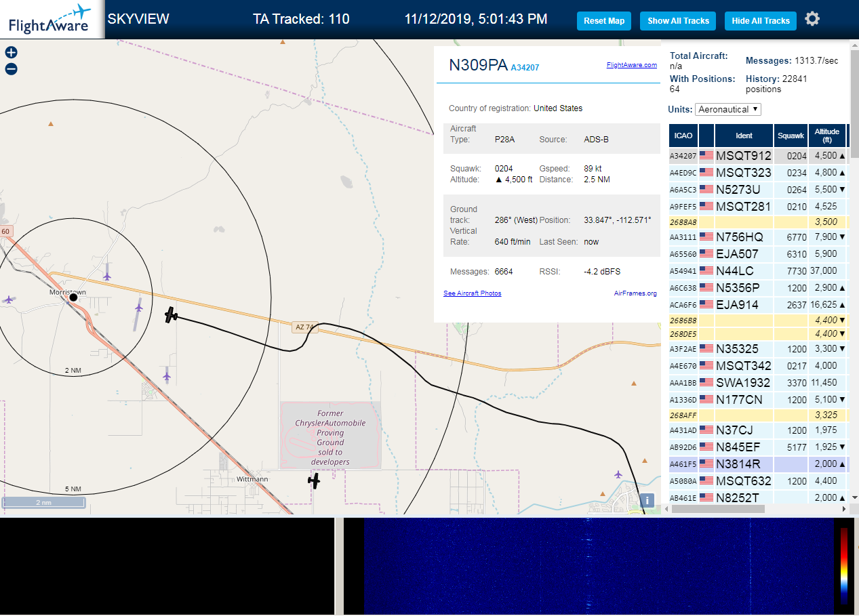Click the Reset Map button
This screenshot has height=616, width=859.
tap(604, 21)
